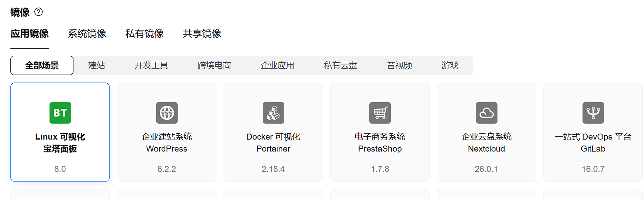Open the 私有镜像 tab
This screenshot has height=199, width=644.
(145, 33)
